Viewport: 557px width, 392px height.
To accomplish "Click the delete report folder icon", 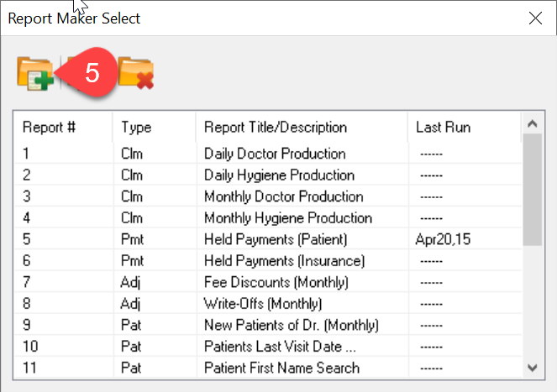I will [x=136, y=73].
